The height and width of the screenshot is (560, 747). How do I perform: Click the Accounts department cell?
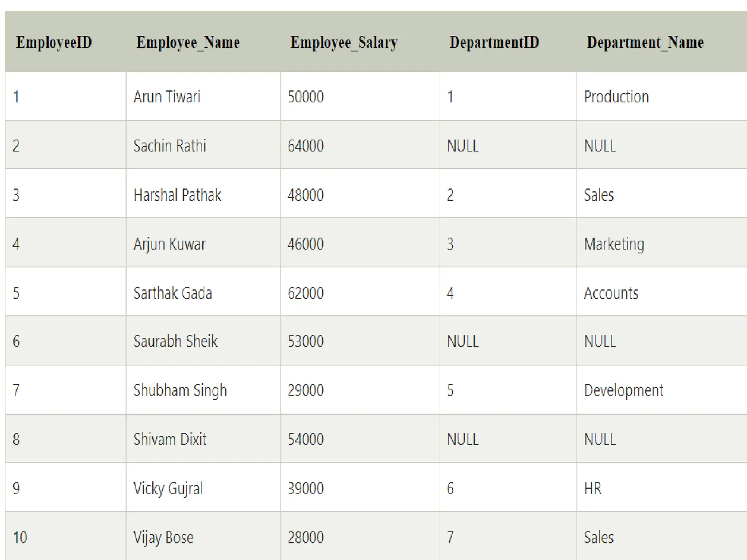pyautogui.click(x=611, y=293)
